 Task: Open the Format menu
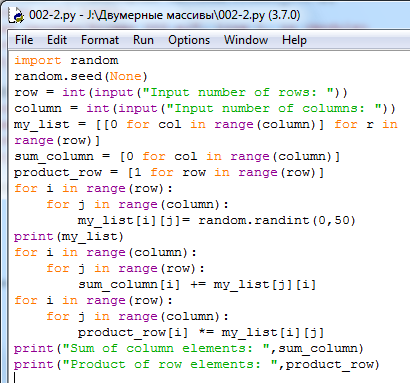100,40
